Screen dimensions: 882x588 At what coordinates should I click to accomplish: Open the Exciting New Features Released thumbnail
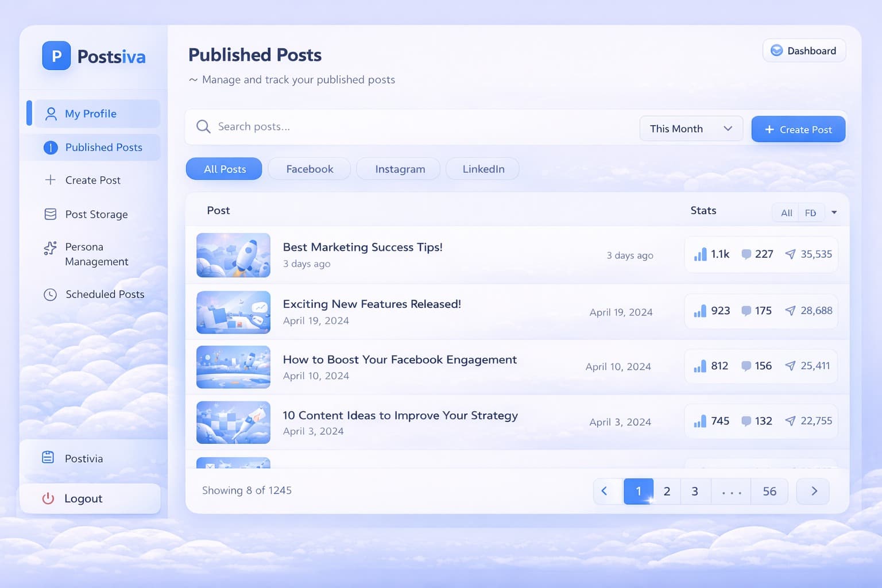pyautogui.click(x=233, y=312)
